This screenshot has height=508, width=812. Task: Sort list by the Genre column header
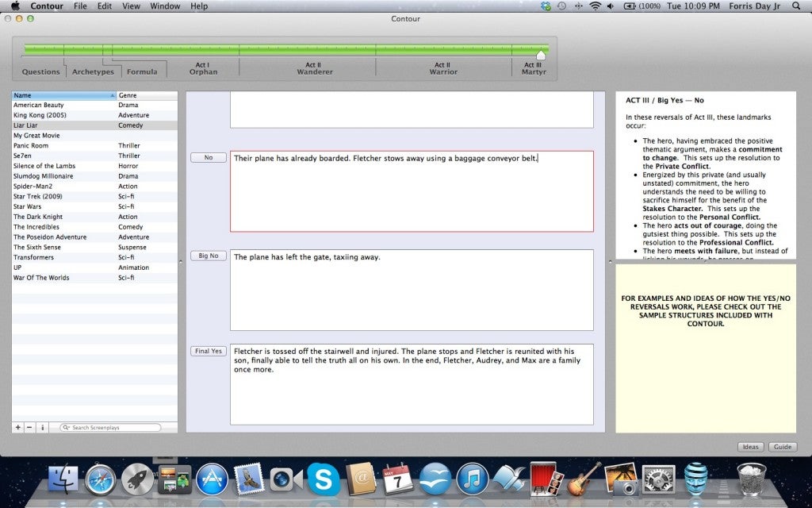147,95
